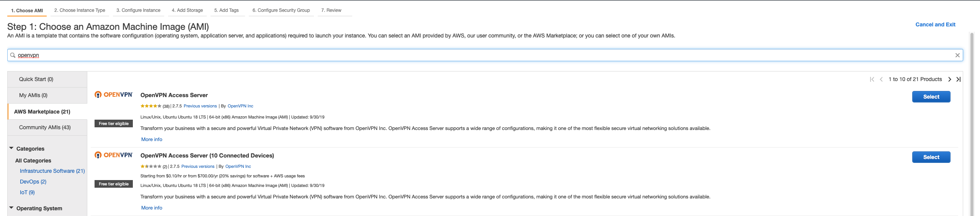The image size is (980, 216).
Task: Open More info for 10 Connected Devices listing
Action: 152,208
